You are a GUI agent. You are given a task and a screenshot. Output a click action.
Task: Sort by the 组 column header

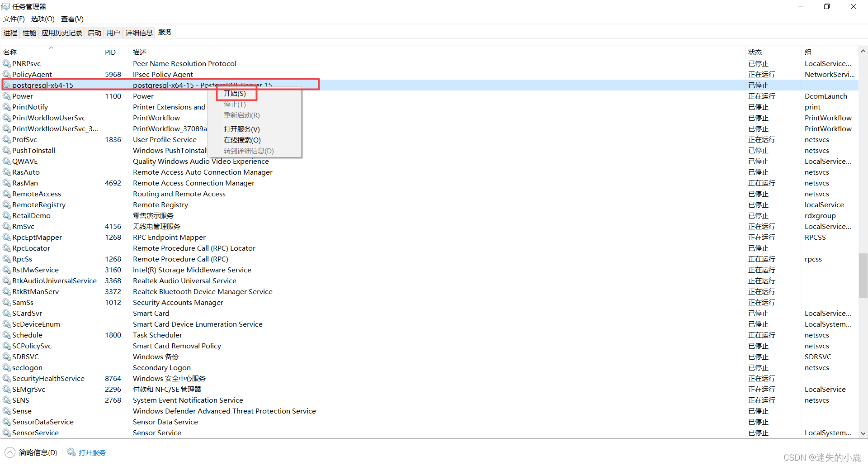pyautogui.click(x=830, y=52)
